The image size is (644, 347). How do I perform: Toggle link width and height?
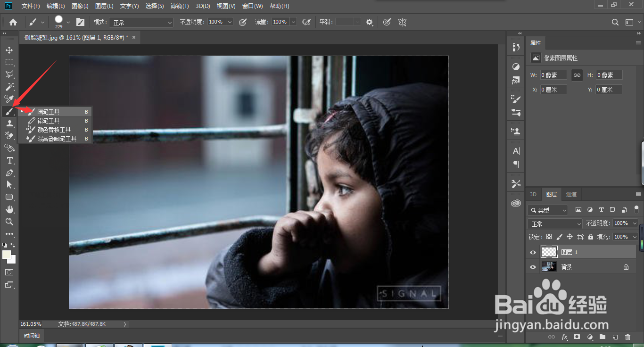[577, 75]
